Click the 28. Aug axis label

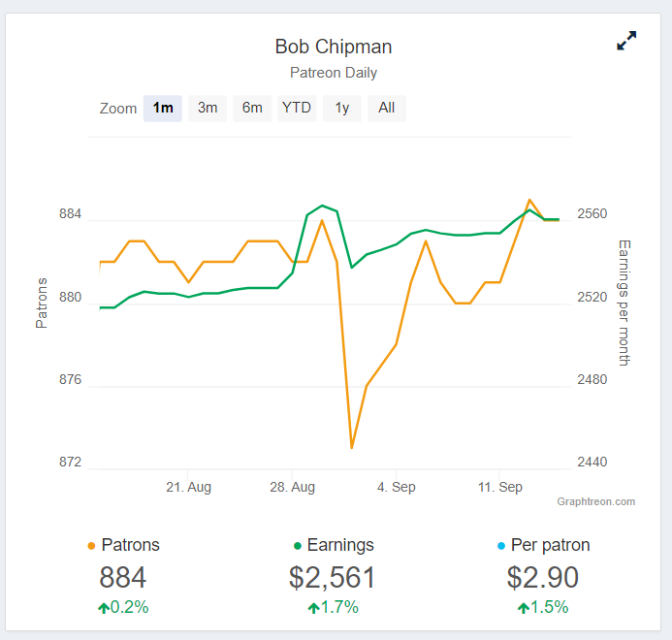292,487
